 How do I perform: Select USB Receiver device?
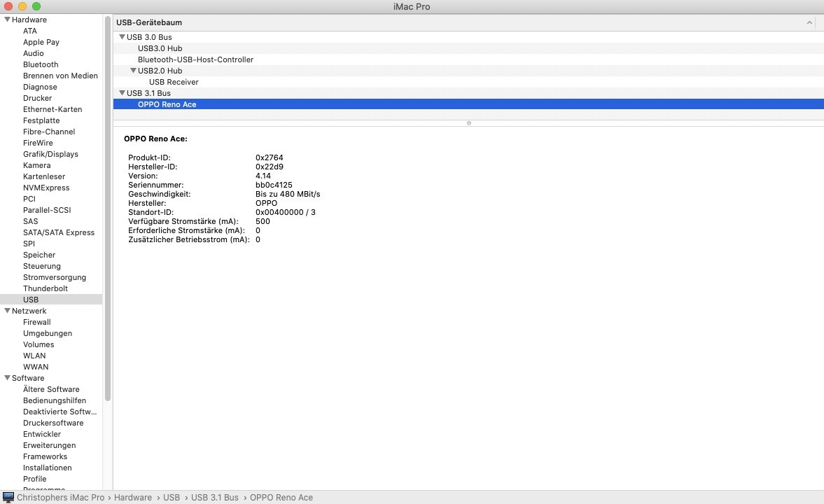(x=468, y=82)
